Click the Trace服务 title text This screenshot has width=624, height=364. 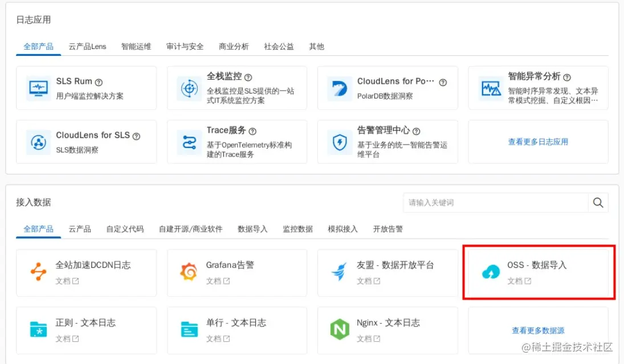click(x=226, y=130)
